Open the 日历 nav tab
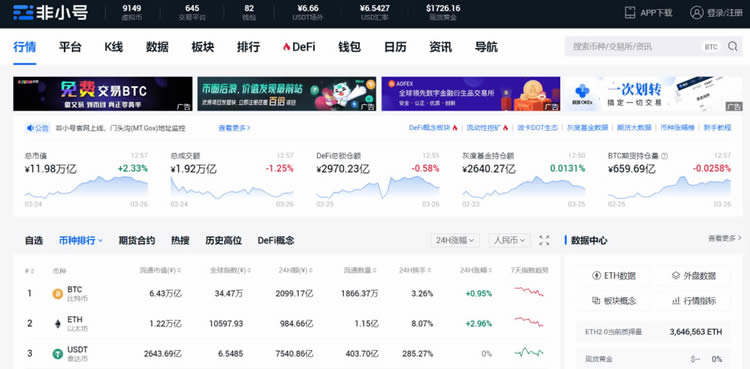 [395, 47]
